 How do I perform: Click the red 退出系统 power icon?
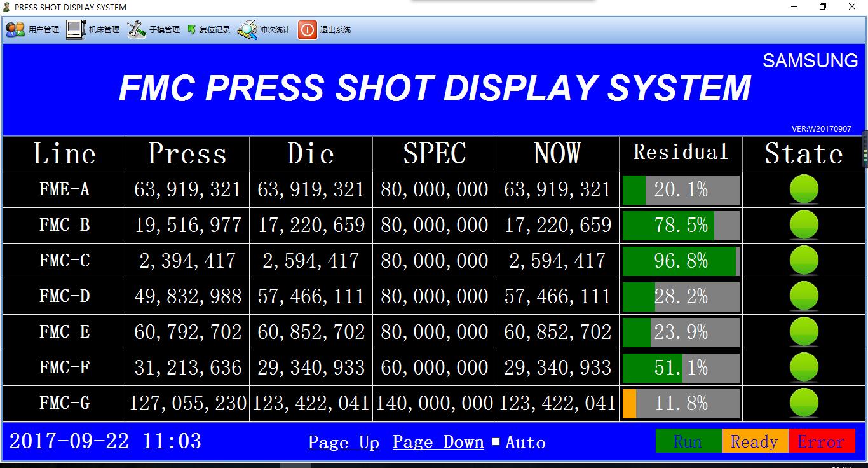(308, 30)
